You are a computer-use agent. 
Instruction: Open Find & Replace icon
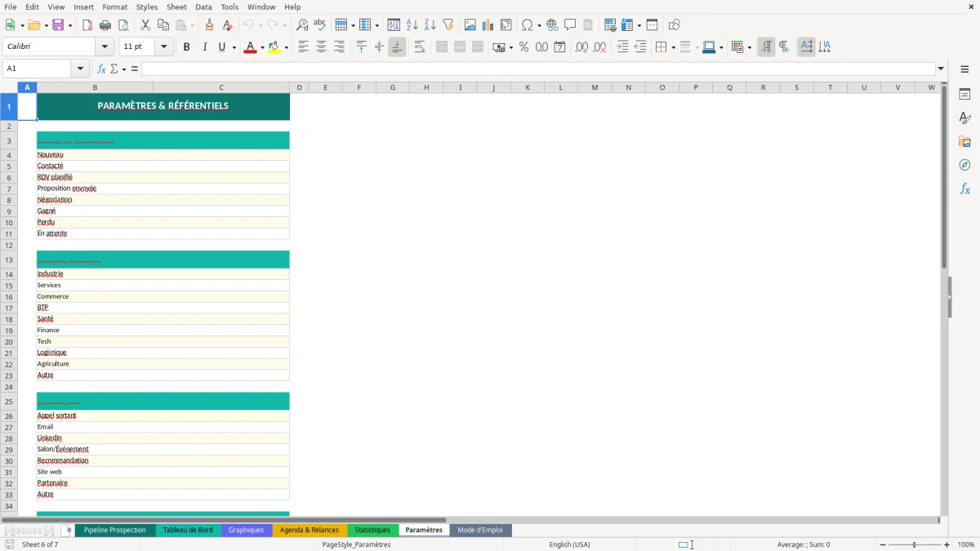302,25
